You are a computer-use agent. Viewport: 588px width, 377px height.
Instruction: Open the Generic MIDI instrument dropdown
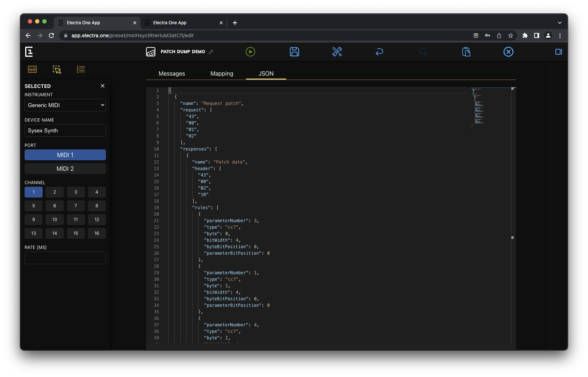[65, 105]
